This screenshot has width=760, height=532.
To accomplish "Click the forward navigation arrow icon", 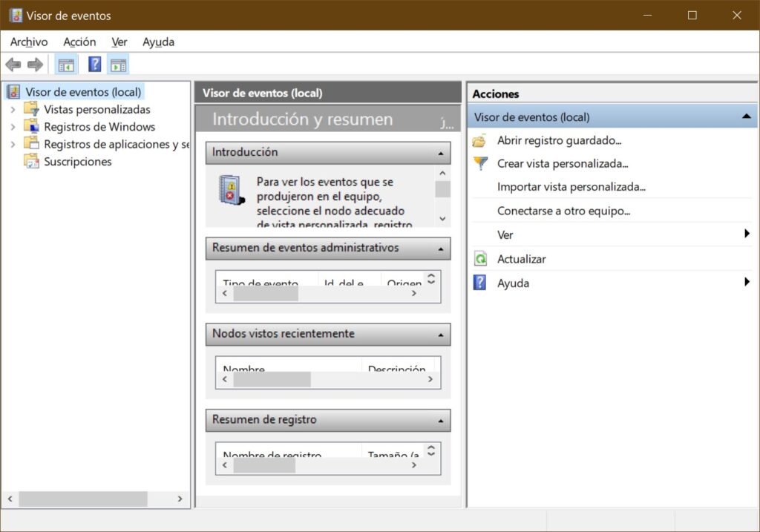I will (x=35, y=64).
